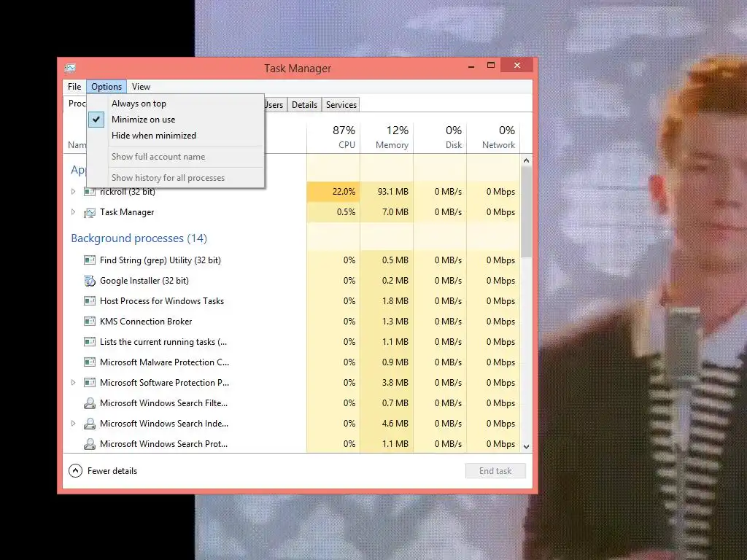Image resolution: width=747 pixels, height=560 pixels.
Task: Expand the rickroll (32 bit) process
Action: tap(74, 192)
